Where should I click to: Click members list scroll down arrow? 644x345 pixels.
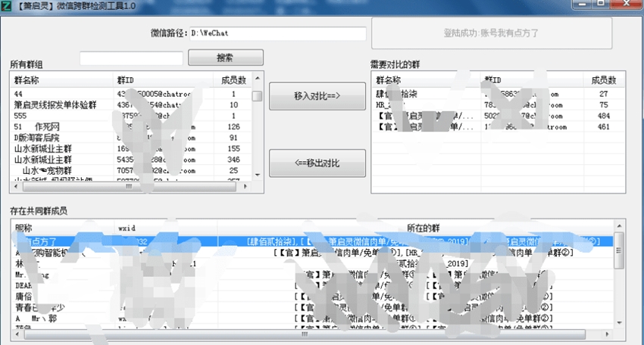pyautogui.click(x=619, y=323)
